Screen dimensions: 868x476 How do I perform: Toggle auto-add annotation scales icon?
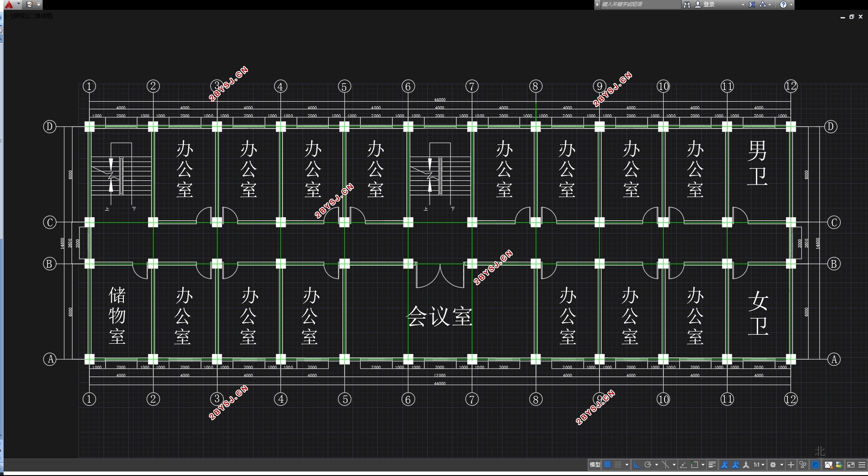(x=735, y=465)
